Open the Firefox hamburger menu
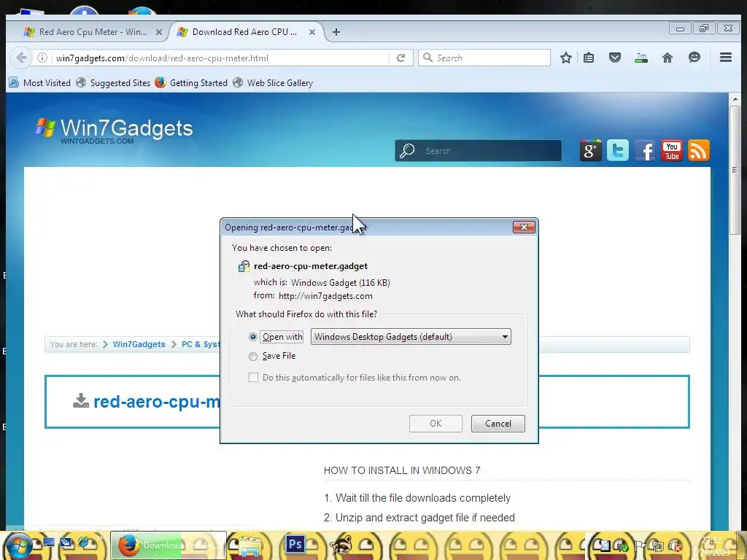 [726, 58]
